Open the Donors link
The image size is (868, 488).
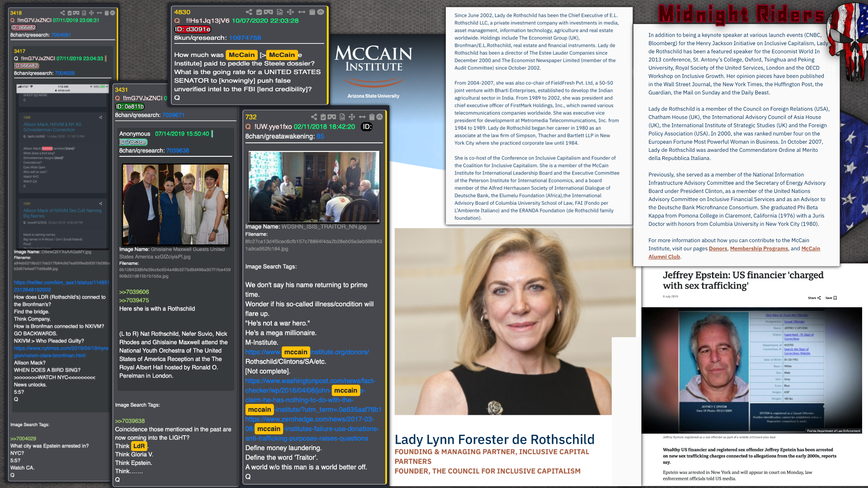pyautogui.click(x=718, y=249)
